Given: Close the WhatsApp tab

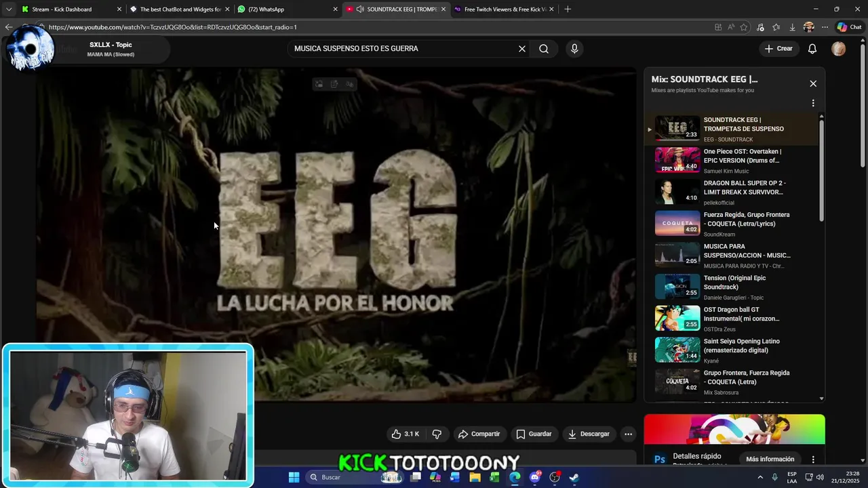Looking at the screenshot, I should point(335,9).
